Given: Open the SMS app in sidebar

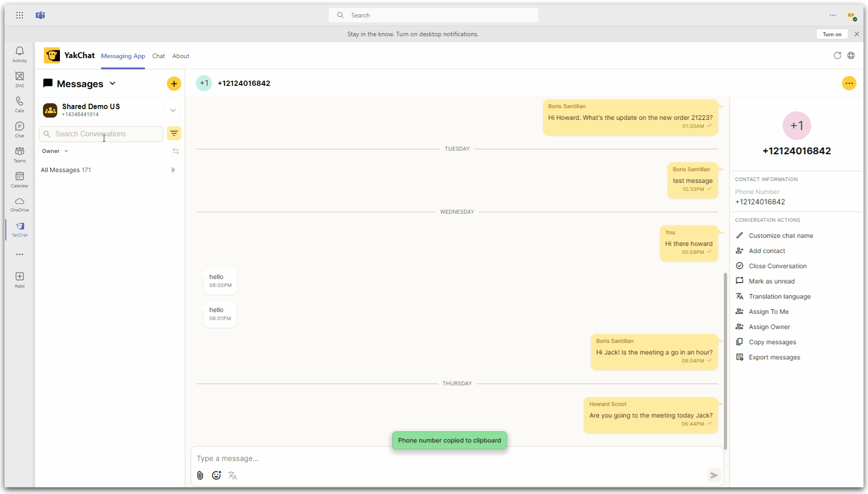Looking at the screenshot, I should click(20, 80).
